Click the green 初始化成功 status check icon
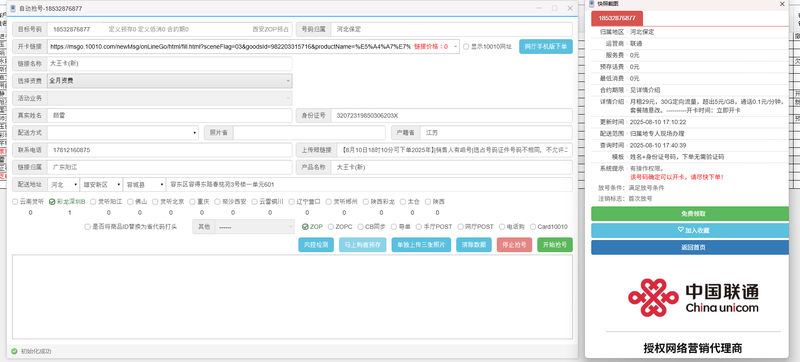800x362 pixels. coord(14,351)
